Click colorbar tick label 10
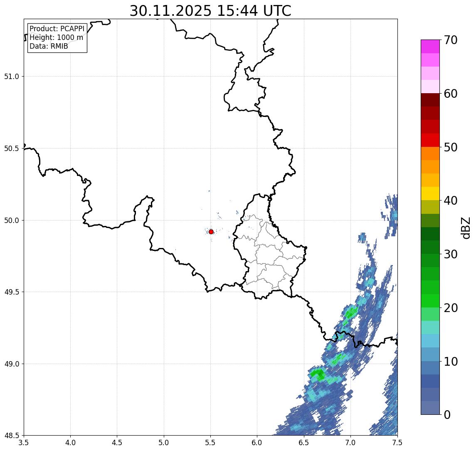Viewport: 476px width, 451px height. coord(451,362)
